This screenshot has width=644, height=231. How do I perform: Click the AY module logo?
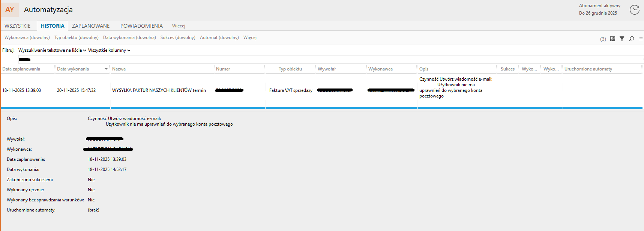10,10
